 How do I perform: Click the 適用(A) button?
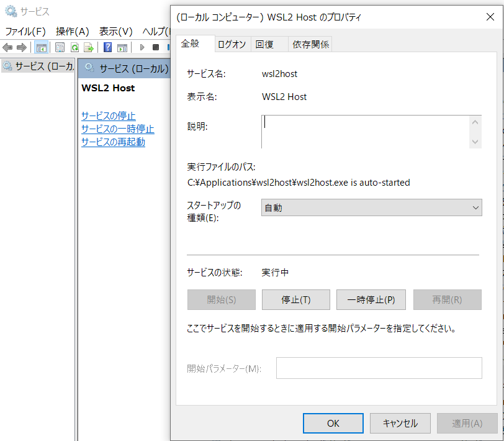467,424
